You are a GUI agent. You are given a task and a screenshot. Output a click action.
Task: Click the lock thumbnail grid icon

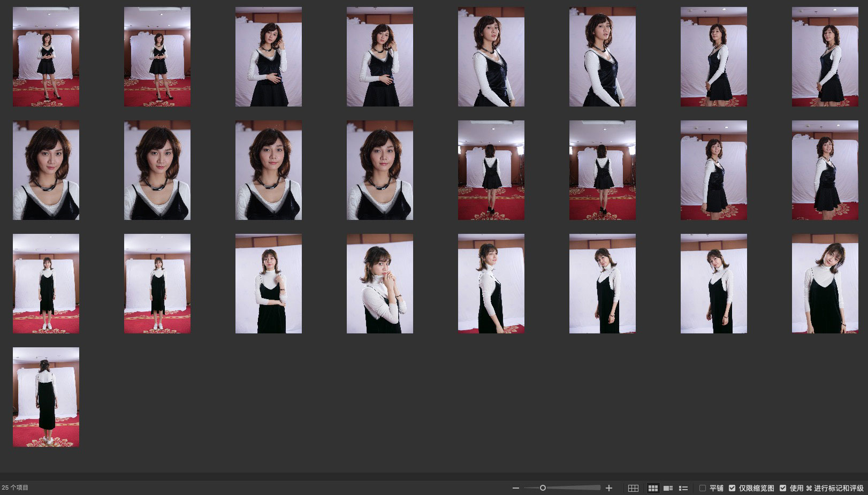click(633, 488)
